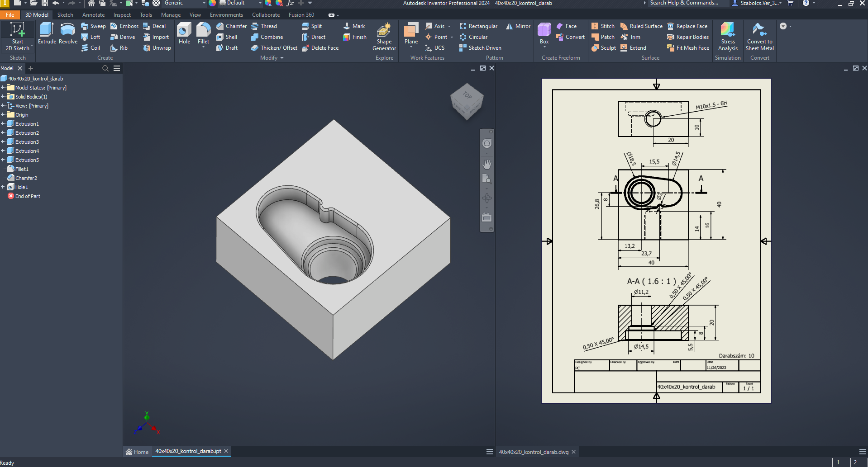The height and width of the screenshot is (467, 868).
Task: Select the Hole tool
Action: [x=185, y=33]
